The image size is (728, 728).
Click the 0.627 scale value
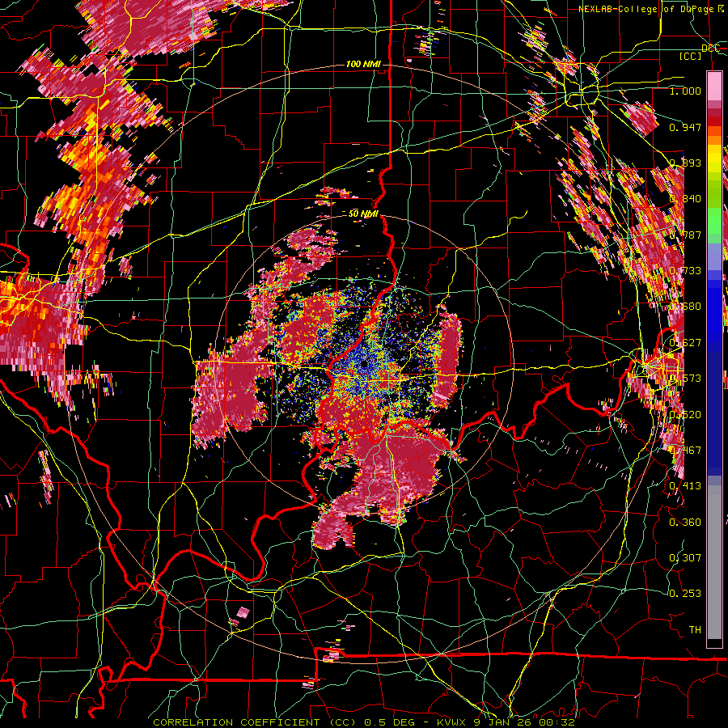(x=685, y=343)
